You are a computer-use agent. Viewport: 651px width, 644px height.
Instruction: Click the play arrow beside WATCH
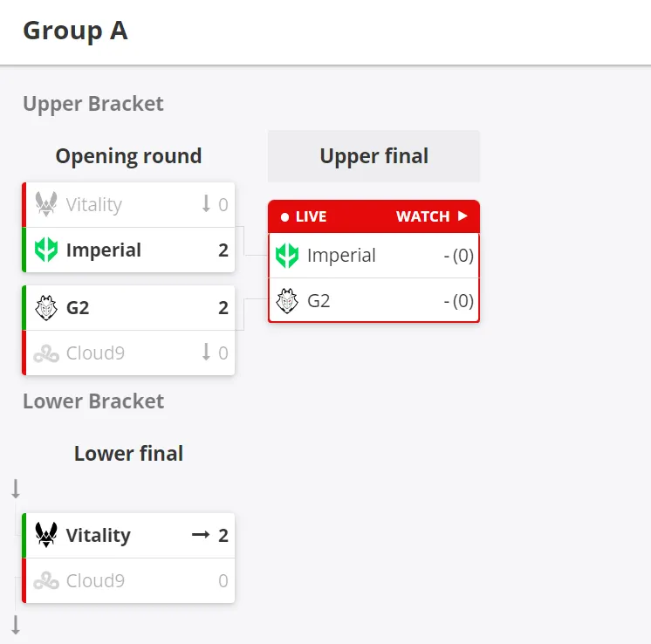pyautogui.click(x=463, y=216)
